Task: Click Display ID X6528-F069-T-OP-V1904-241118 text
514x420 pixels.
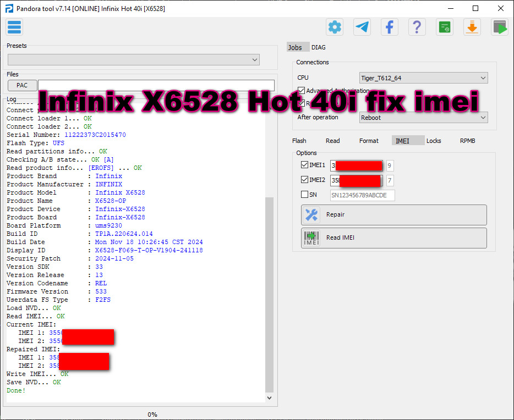Action: [149, 251]
